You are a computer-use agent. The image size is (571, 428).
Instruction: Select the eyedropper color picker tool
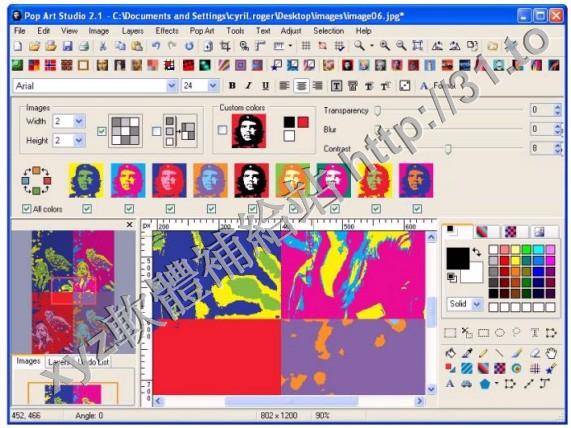pos(467,353)
